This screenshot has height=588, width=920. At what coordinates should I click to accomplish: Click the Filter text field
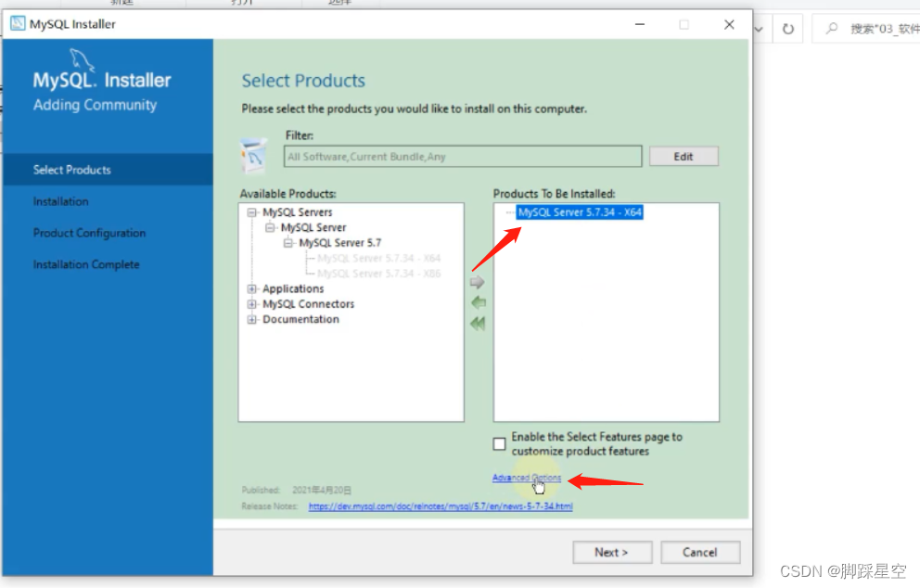463,157
